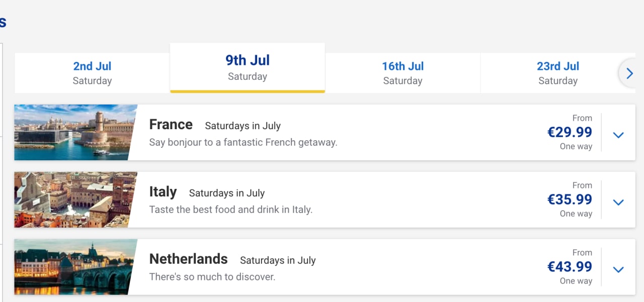The width and height of the screenshot is (644, 302).
Task: Click the €35.99 one way price
Action: [x=570, y=200]
